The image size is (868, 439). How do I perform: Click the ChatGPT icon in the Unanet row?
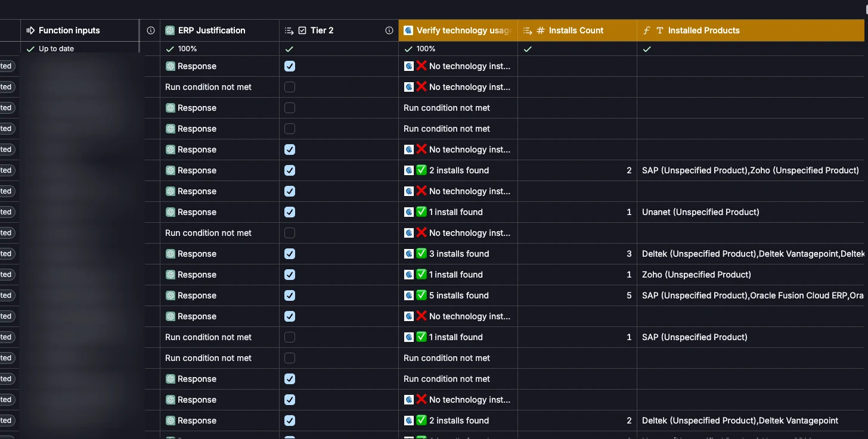pos(170,212)
